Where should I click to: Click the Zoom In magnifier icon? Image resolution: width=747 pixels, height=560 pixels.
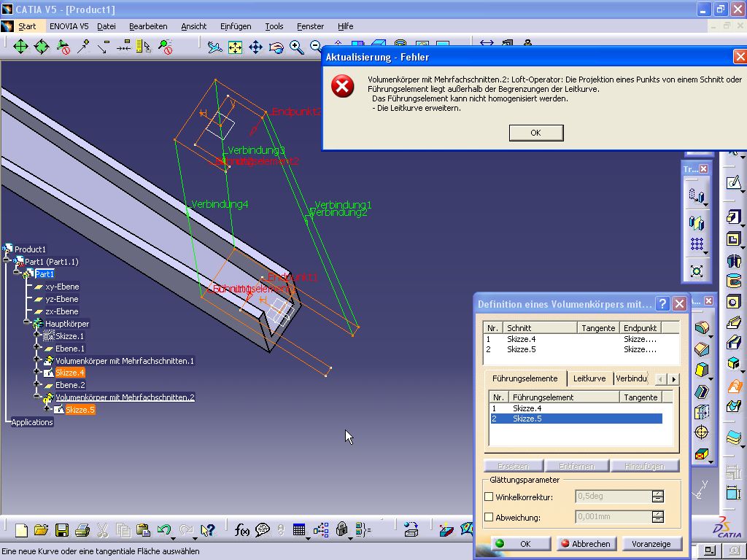point(296,47)
